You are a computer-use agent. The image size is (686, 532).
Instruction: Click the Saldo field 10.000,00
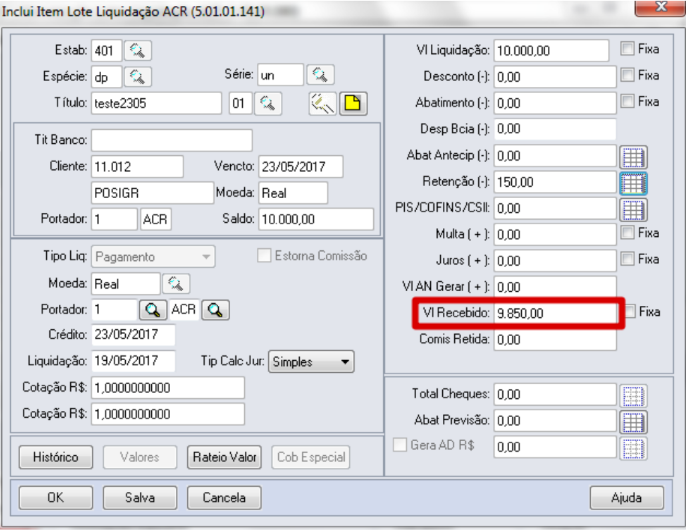(316, 219)
